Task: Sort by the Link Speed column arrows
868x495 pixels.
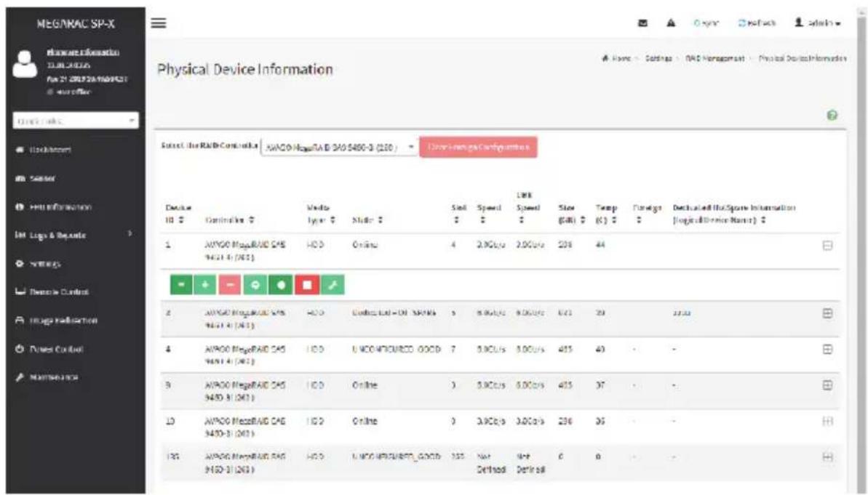Action: [520, 220]
